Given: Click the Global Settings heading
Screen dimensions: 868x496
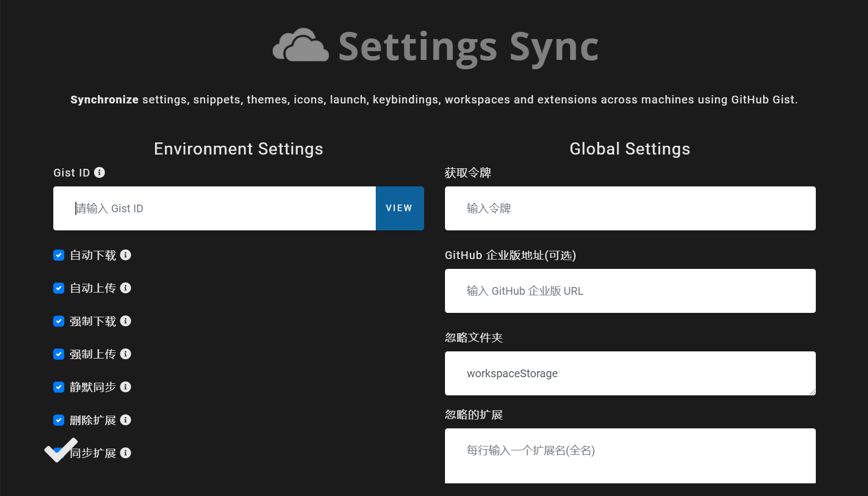Looking at the screenshot, I should tap(630, 149).
